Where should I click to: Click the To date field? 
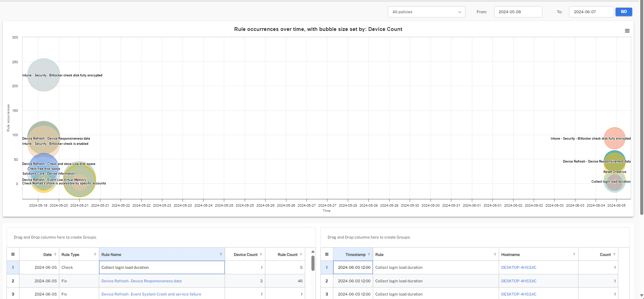pyautogui.click(x=591, y=12)
